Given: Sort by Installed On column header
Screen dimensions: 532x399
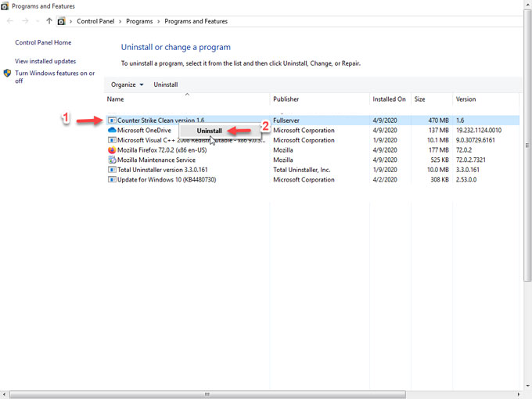Looking at the screenshot, I should (x=389, y=99).
